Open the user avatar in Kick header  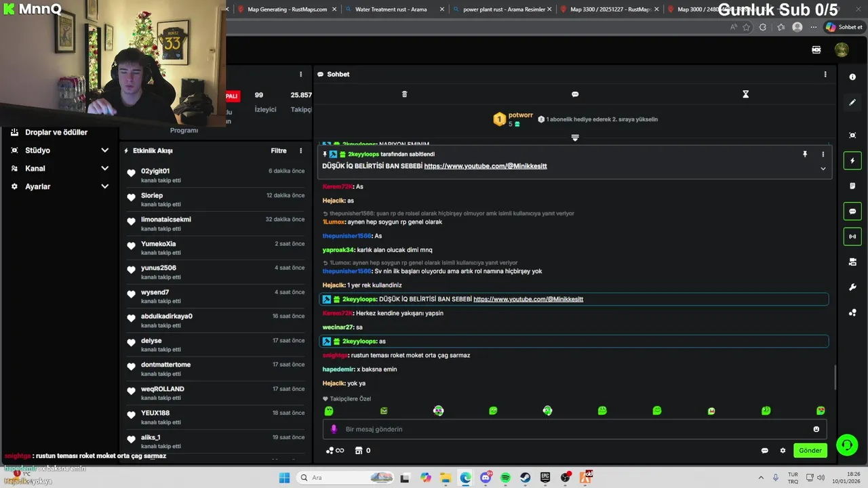coord(842,49)
